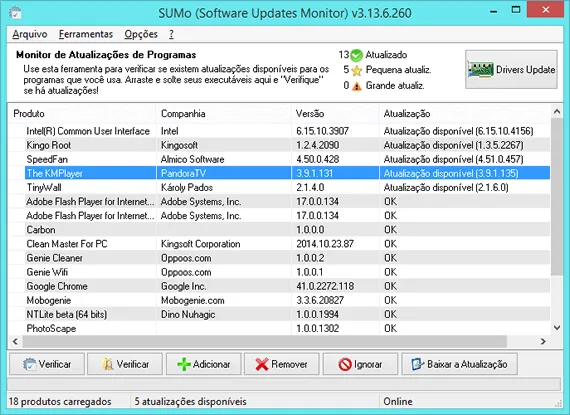
Task: Click Baixar a Atualização button
Action: pyautogui.click(x=459, y=364)
